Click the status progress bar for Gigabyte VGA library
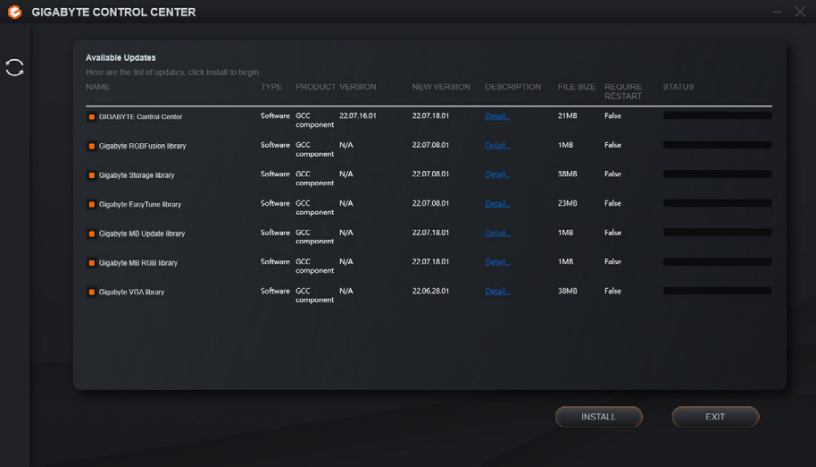The width and height of the screenshot is (816, 467). tap(717, 291)
